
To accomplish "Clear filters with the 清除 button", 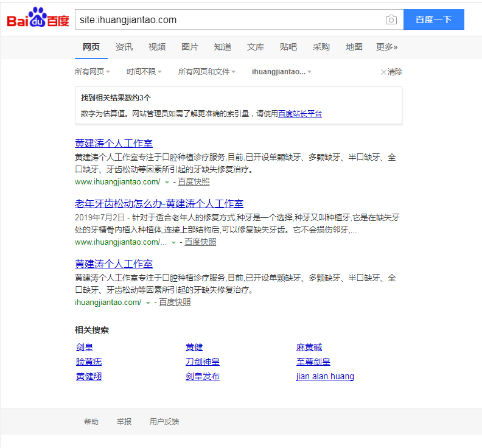I will [392, 72].
